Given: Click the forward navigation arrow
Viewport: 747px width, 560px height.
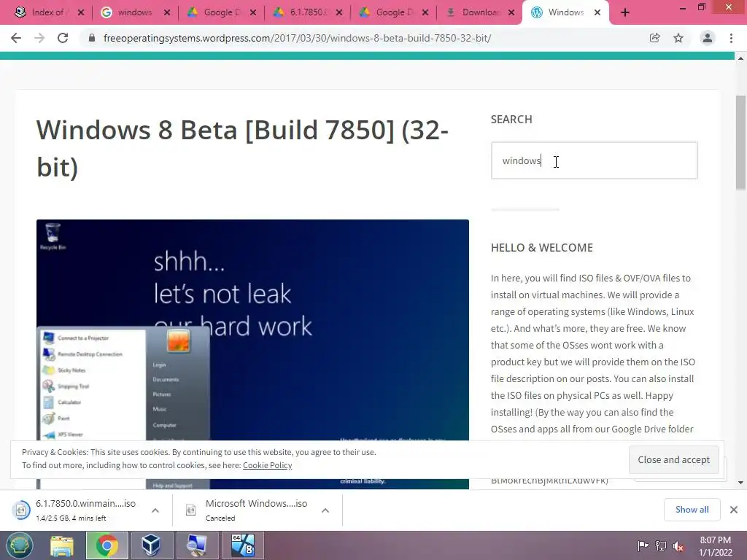Looking at the screenshot, I should 39,38.
